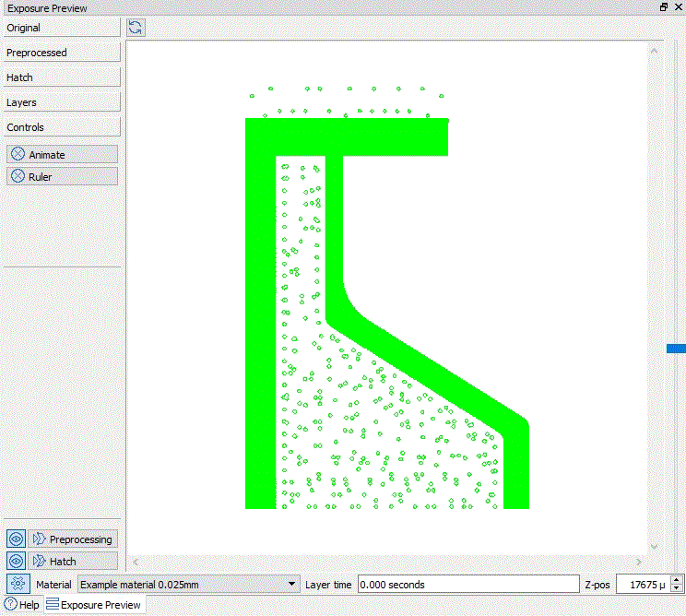Expand the Layers section
This screenshot has width=686, height=616.
(x=62, y=102)
